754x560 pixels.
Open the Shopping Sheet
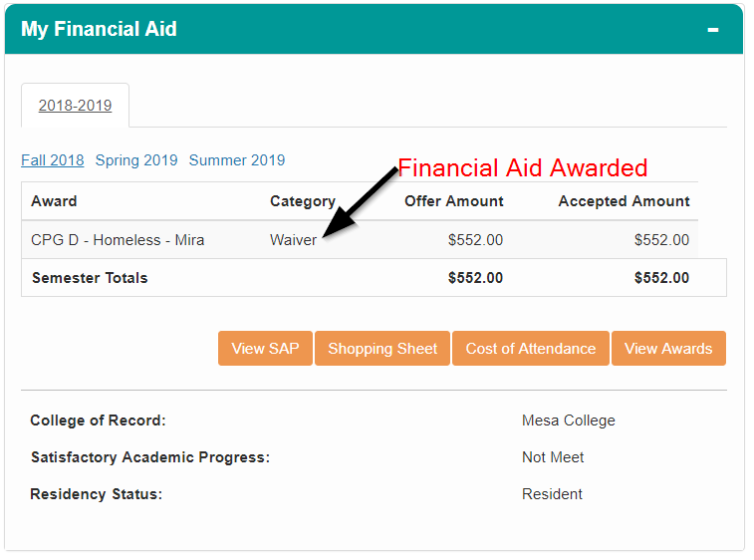(382, 349)
